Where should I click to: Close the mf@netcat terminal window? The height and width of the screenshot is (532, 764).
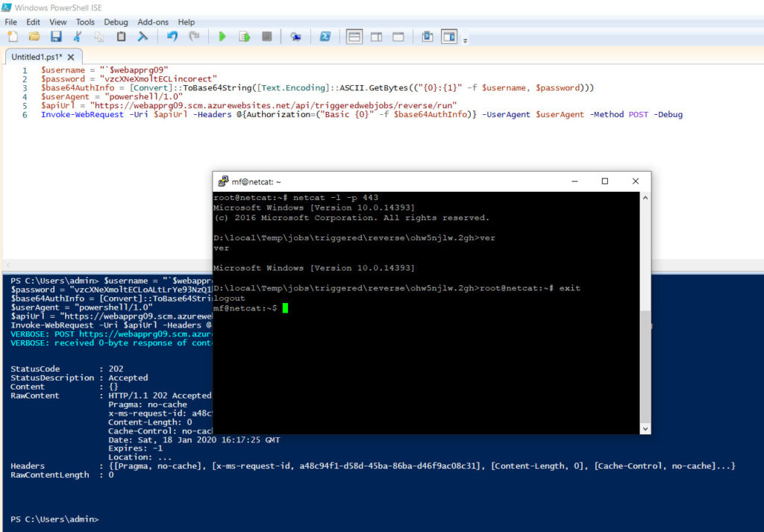636,181
